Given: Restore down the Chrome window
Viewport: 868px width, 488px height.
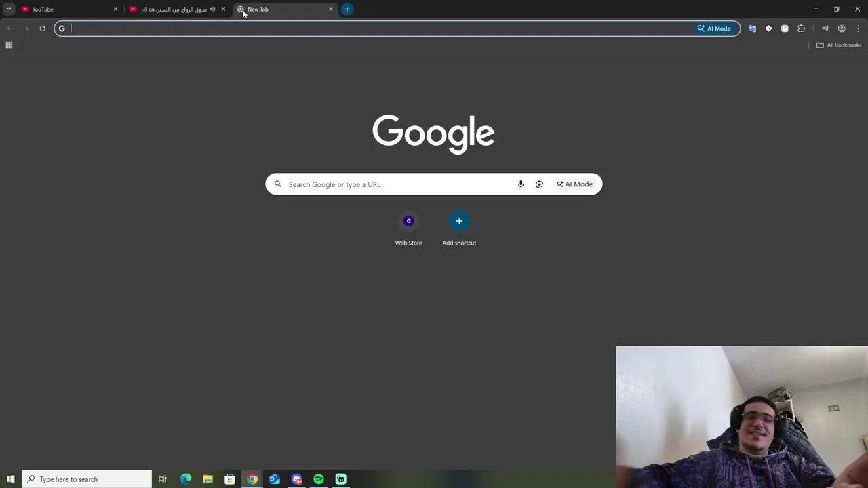Looking at the screenshot, I should (837, 9).
